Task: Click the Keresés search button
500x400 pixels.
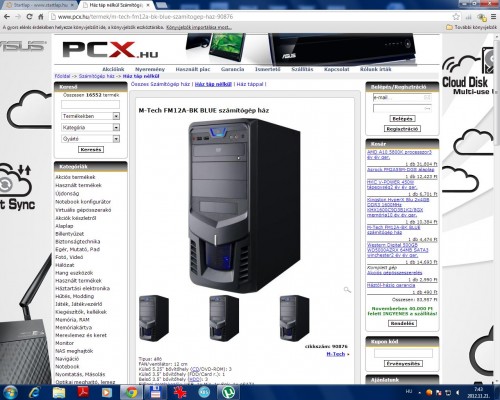Action: [x=91, y=149]
